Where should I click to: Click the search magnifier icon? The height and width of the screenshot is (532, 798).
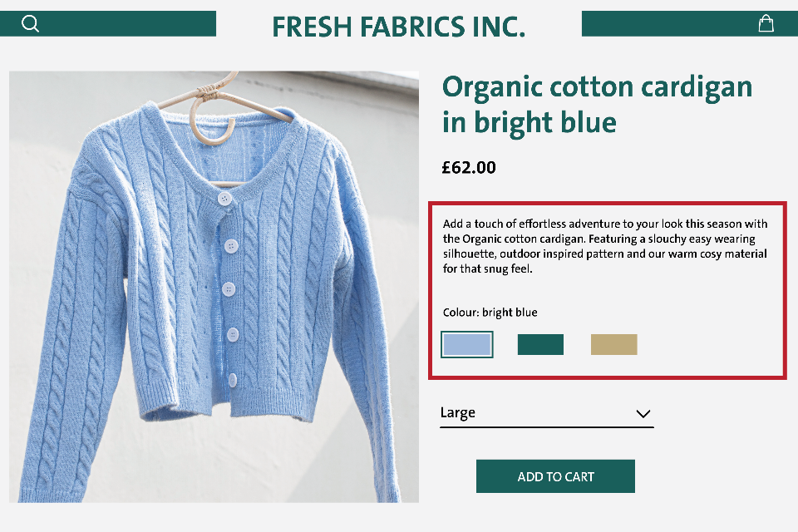click(x=30, y=24)
